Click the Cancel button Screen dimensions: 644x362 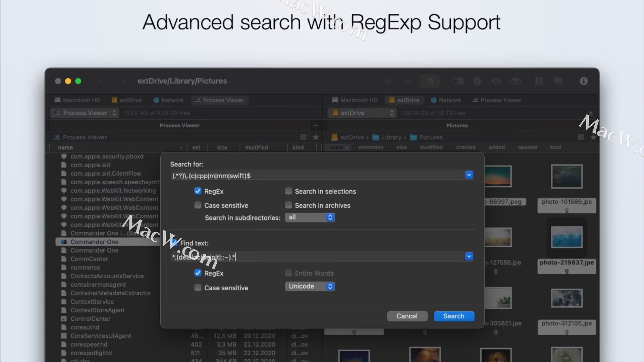pos(407,316)
